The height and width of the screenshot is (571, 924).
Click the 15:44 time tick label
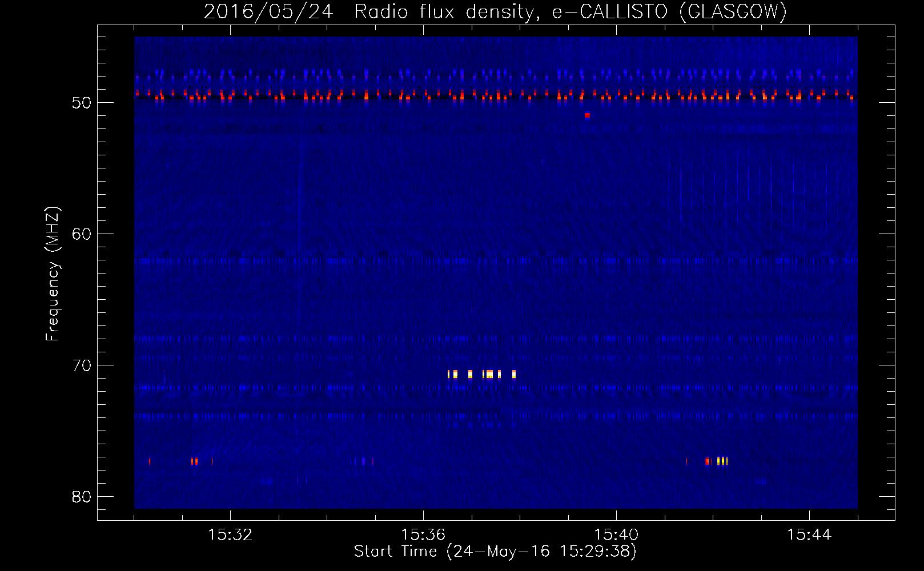[809, 535]
